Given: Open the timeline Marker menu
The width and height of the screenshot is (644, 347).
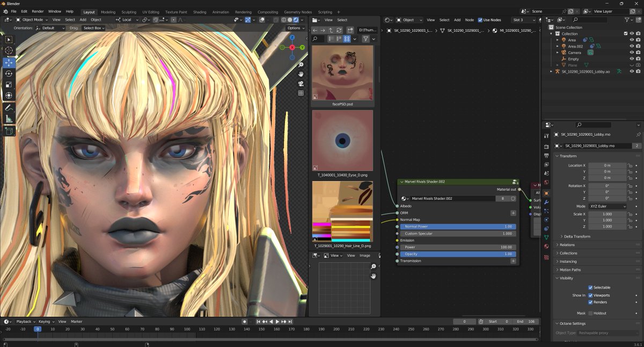Looking at the screenshot, I should click(77, 322).
